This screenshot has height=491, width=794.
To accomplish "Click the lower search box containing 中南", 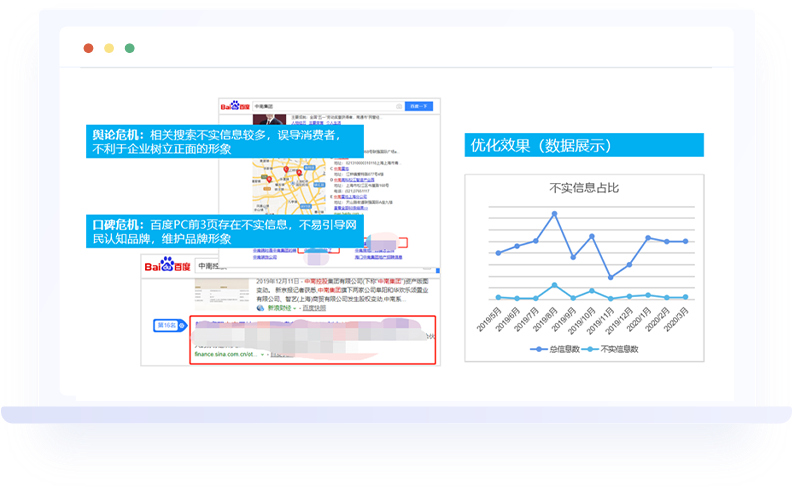I will tap(314, 266).
